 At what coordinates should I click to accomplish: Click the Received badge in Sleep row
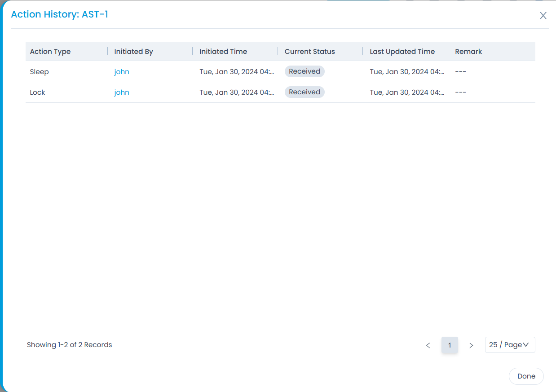click(304, 71)
